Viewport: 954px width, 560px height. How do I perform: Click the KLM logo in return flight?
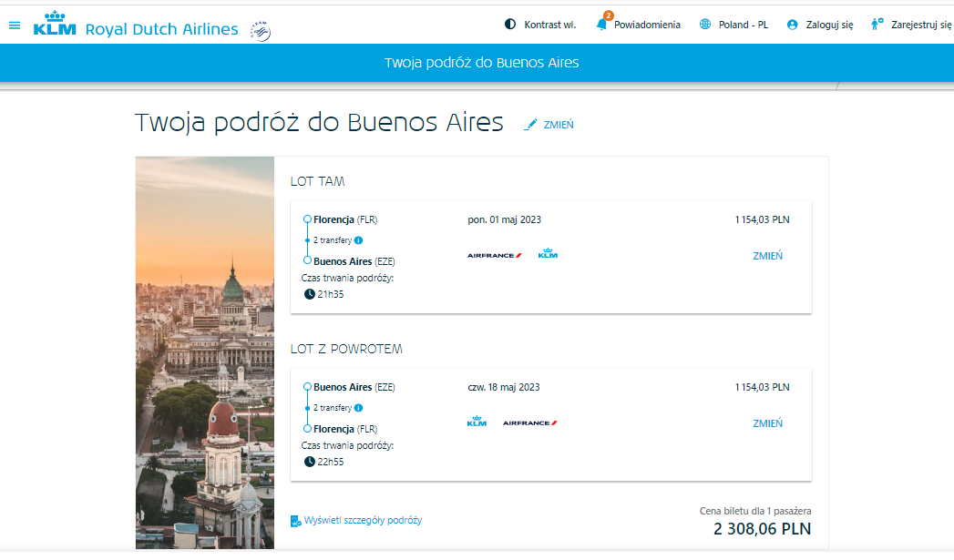(x=477, y=422)
